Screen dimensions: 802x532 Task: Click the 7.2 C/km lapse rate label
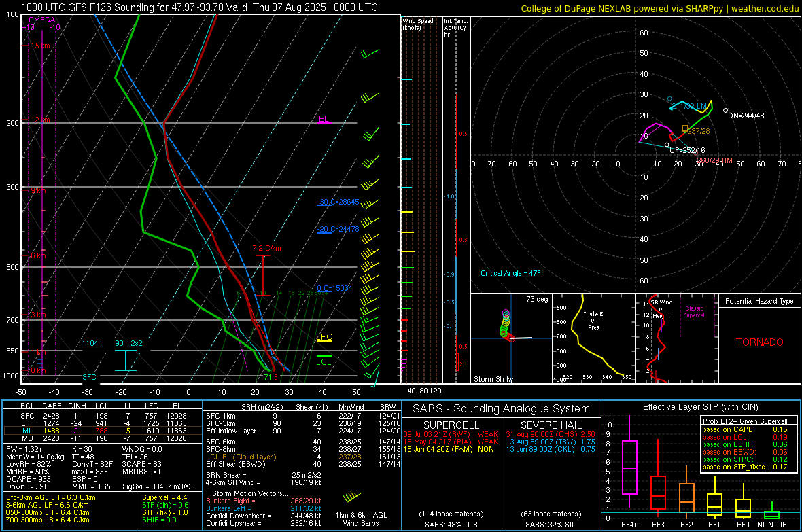[x=266, y=248]
